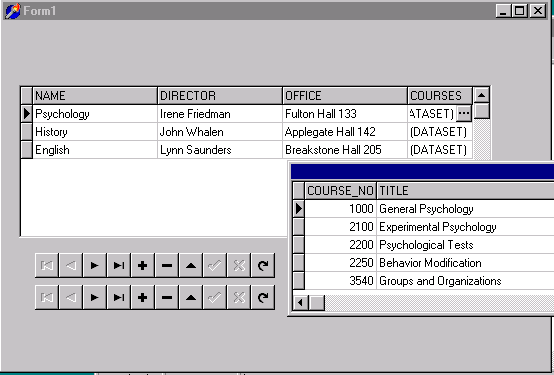The width and height of the screenshot is (554, 375).
Task: Delete record using lower navigator minus button
Action: tap(167, 297)
